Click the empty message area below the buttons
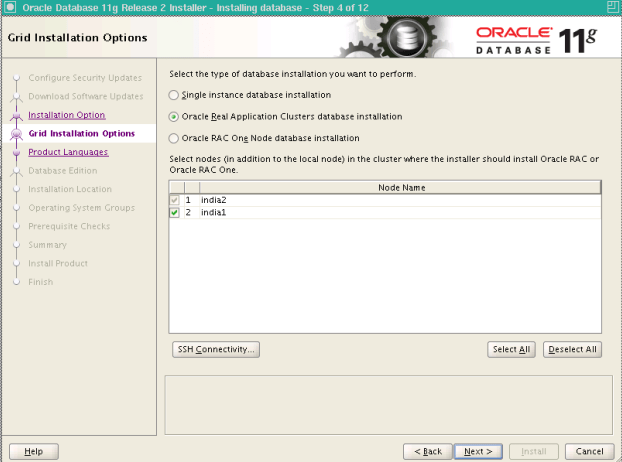 [x=388, y=405]
